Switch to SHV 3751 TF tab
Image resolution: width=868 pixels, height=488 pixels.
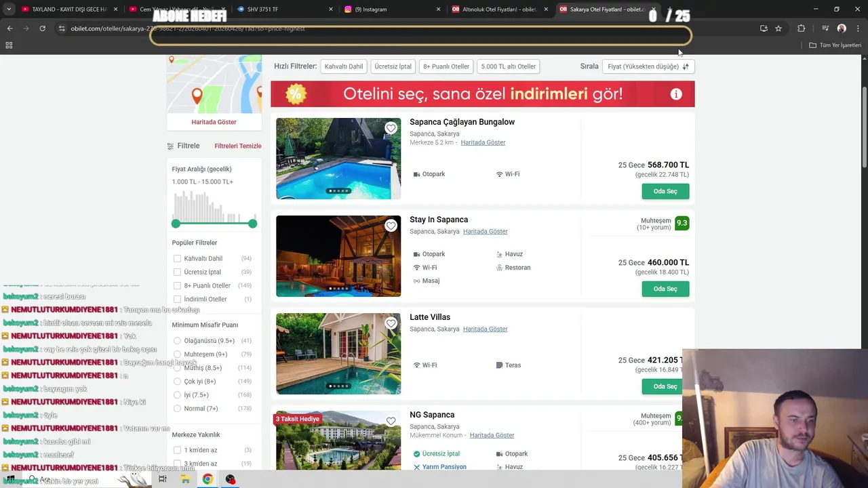click(285, 9)
